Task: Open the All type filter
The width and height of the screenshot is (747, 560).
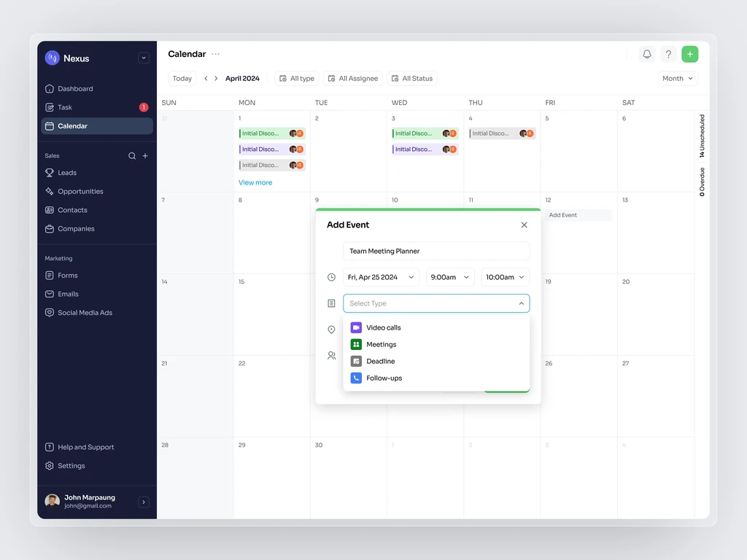Action: (x=298, y=79)
